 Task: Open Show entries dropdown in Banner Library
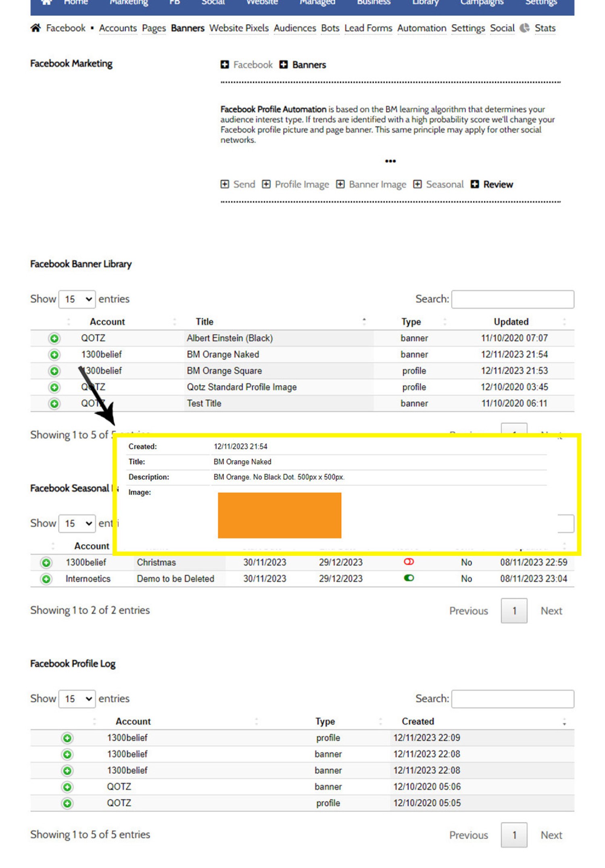pyautogui.click(x=77, y=299)
